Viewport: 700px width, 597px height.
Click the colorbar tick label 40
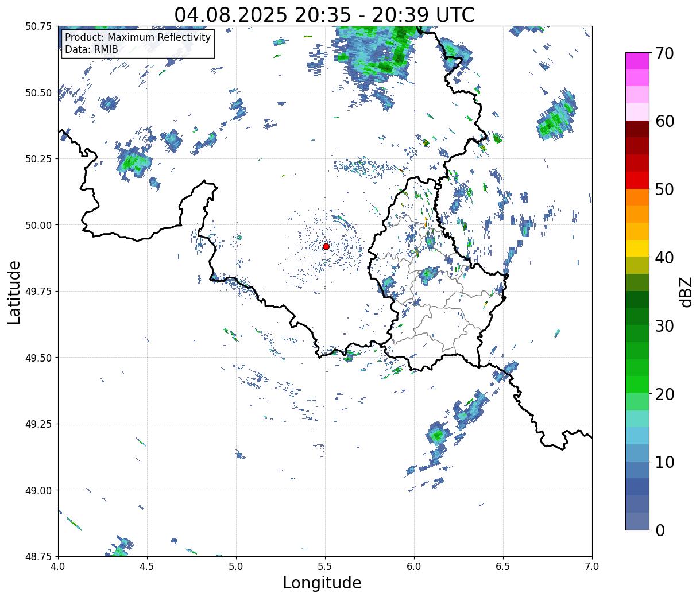pyautogui.click(x=664, y=257)
